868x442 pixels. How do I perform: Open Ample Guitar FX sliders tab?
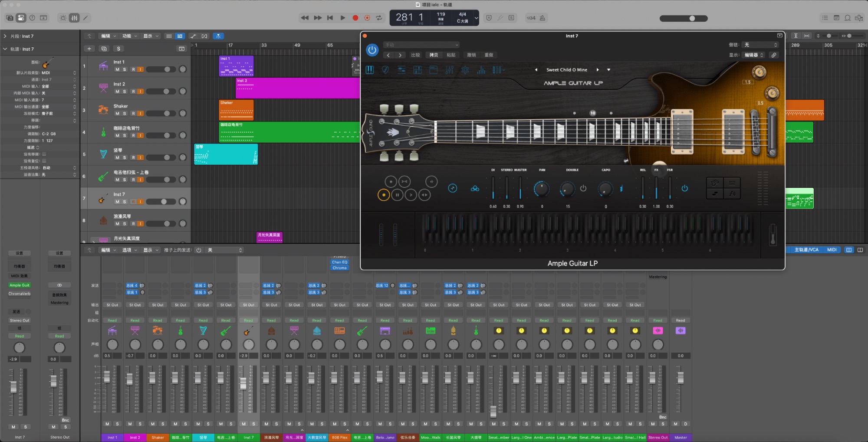click(x=449, y=70)
